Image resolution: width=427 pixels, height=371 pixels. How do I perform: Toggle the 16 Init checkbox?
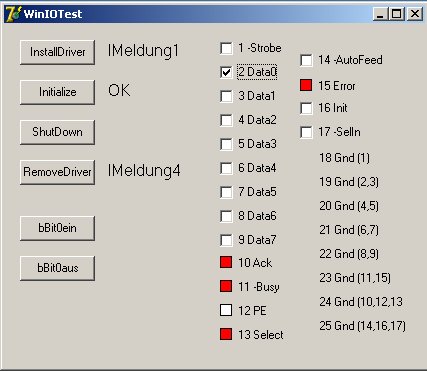coord(306,108)
